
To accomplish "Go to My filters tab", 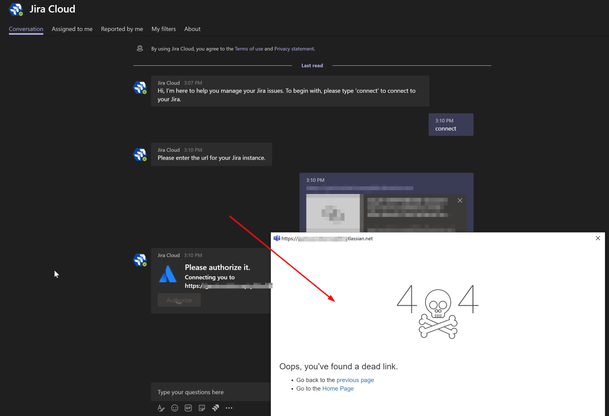I will [x=164, y=29].
